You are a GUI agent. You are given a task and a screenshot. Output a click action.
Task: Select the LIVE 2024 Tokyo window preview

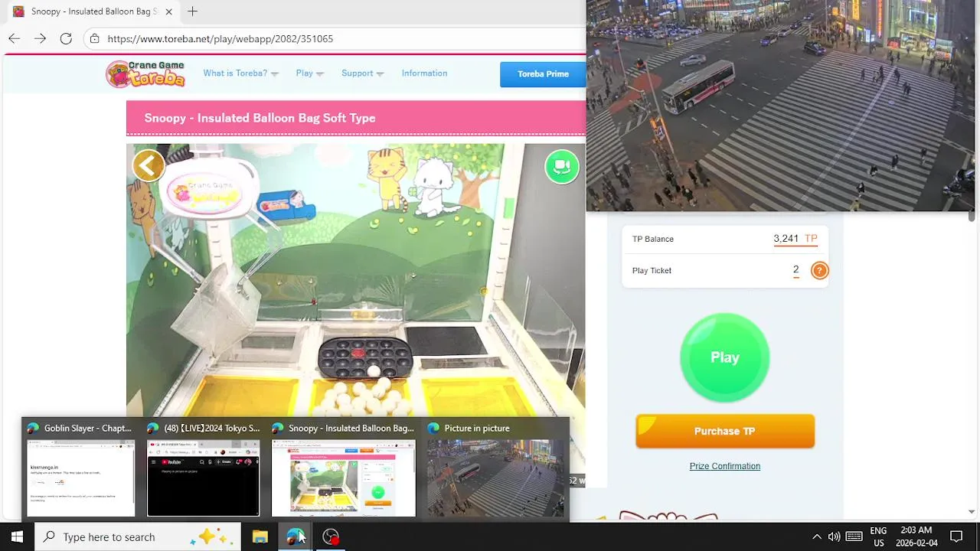(x=204, y=469)
